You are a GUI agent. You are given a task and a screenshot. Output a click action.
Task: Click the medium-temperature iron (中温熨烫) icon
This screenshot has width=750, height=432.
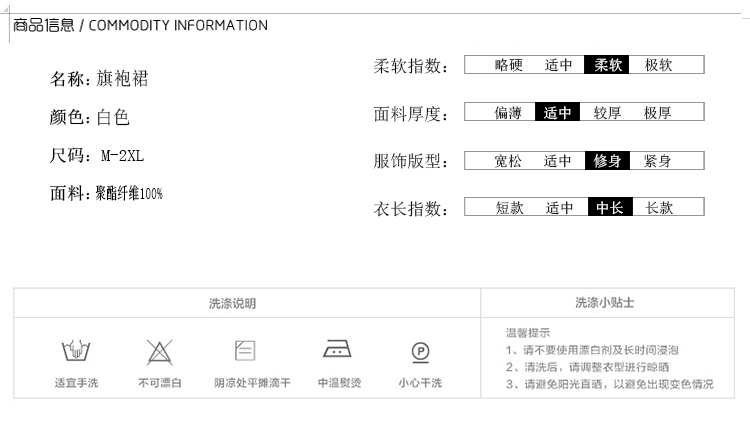[x=337, y=349]
